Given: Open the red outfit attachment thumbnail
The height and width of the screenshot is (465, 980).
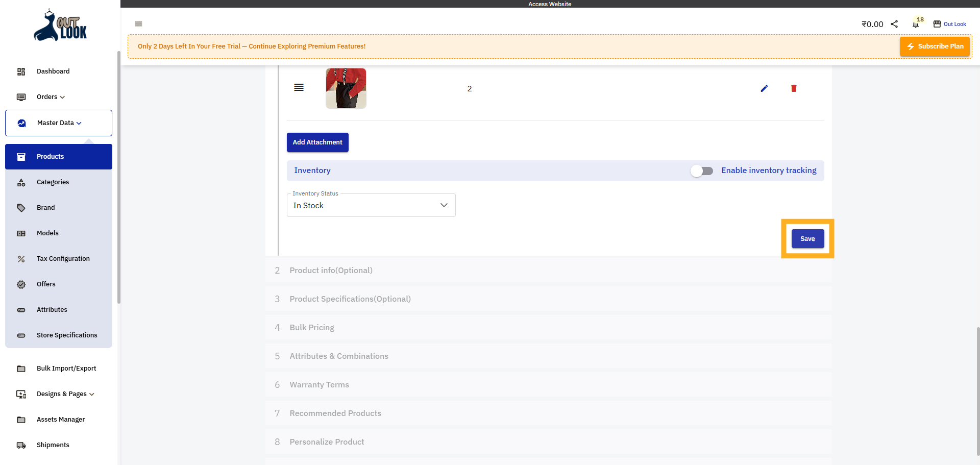Looking at the screenshot, I should click(x=346, y=88).
